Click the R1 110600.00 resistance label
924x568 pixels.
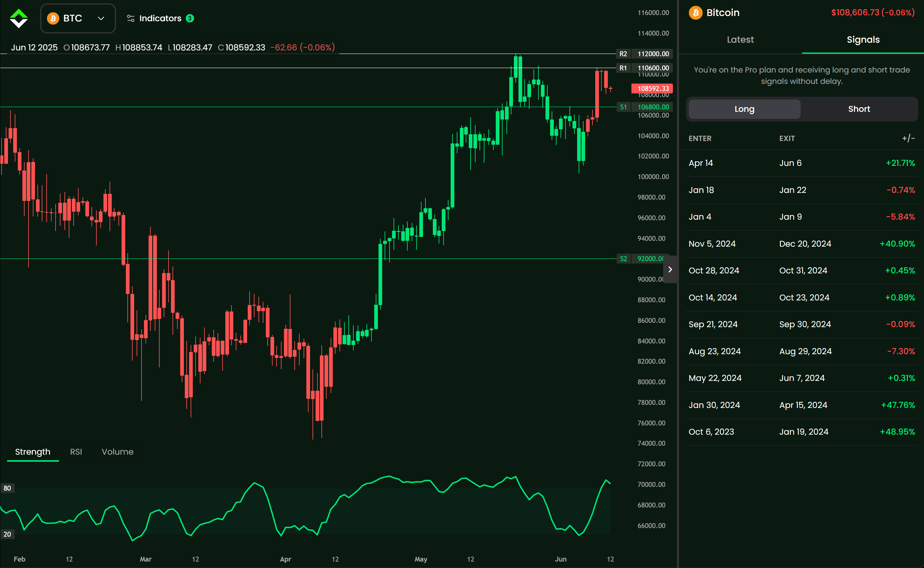[645, 68]
